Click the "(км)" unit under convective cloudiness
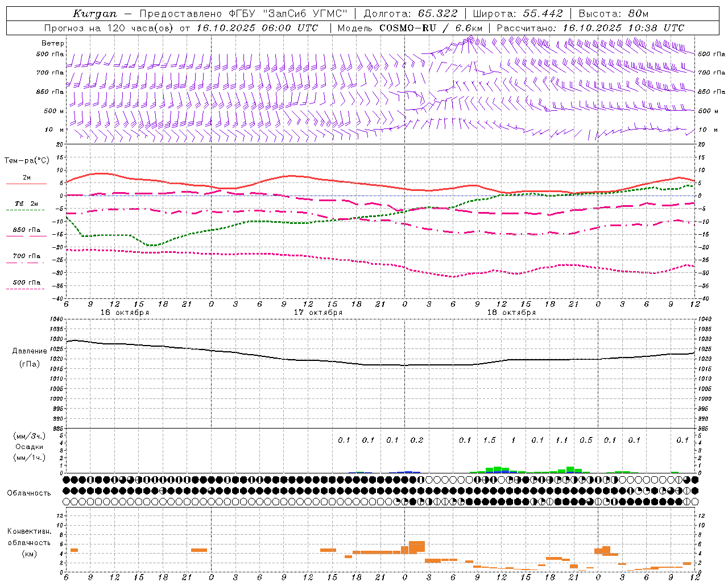This screenshot has width=728, height=582. (x=30, y=554)
